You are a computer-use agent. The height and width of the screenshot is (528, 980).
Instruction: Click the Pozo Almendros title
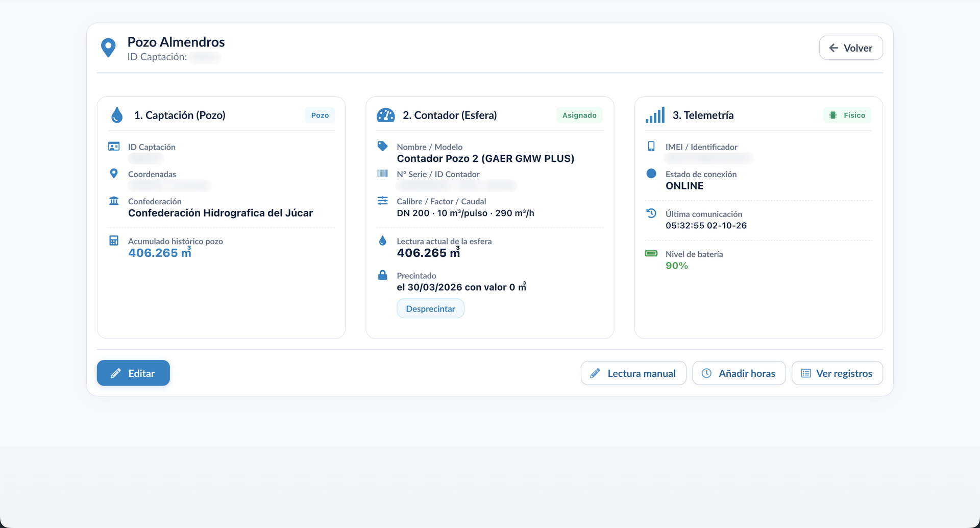(x=176, y=42)
